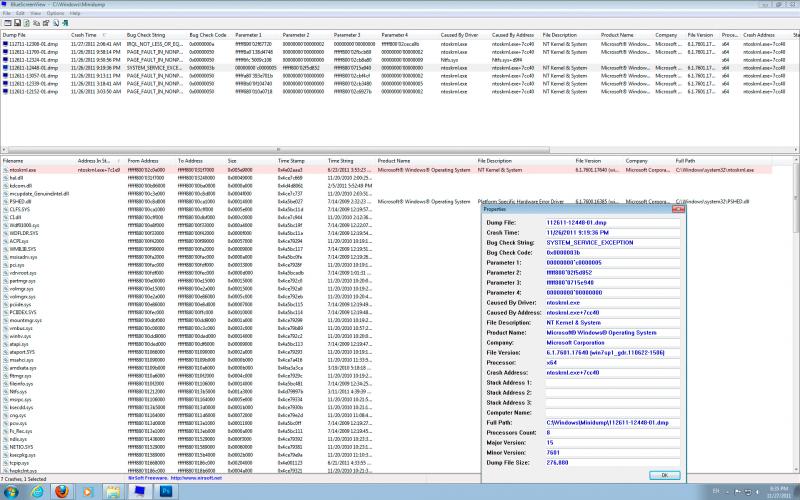Viewport: 800px width, 500px height.
Task: Sort by the Bug Check String column header
Action: tap(156, 35)
